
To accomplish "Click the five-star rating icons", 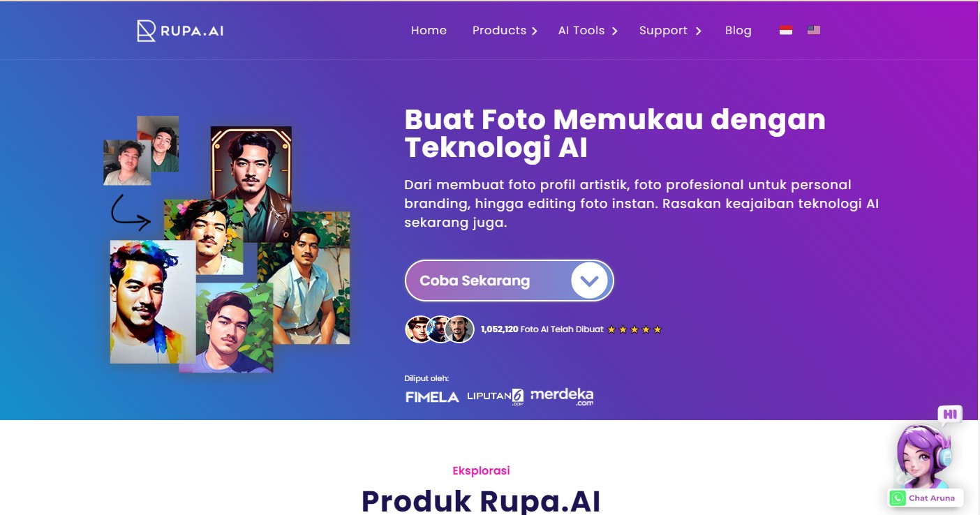I will (x=634, y=329).
